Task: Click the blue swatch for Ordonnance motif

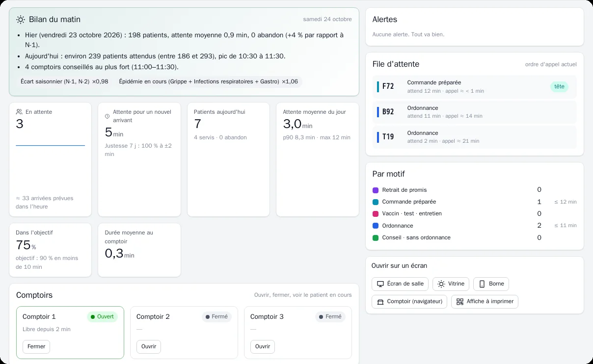Action: click(x=376, y=226)
